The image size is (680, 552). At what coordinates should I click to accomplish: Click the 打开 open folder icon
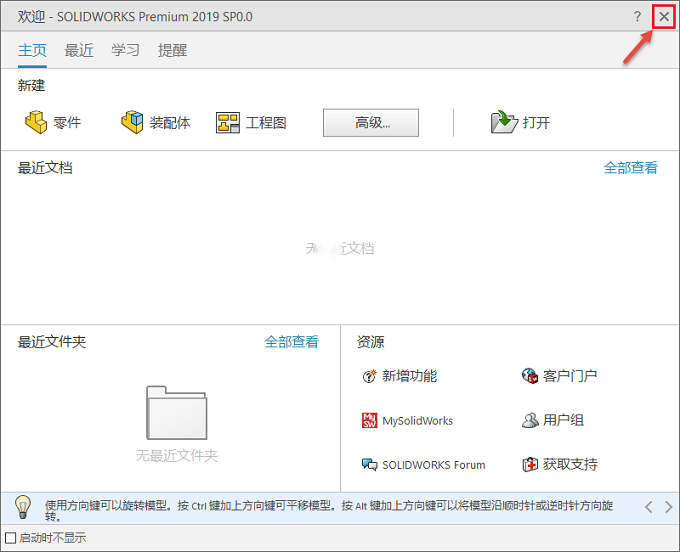pos(504,122)
